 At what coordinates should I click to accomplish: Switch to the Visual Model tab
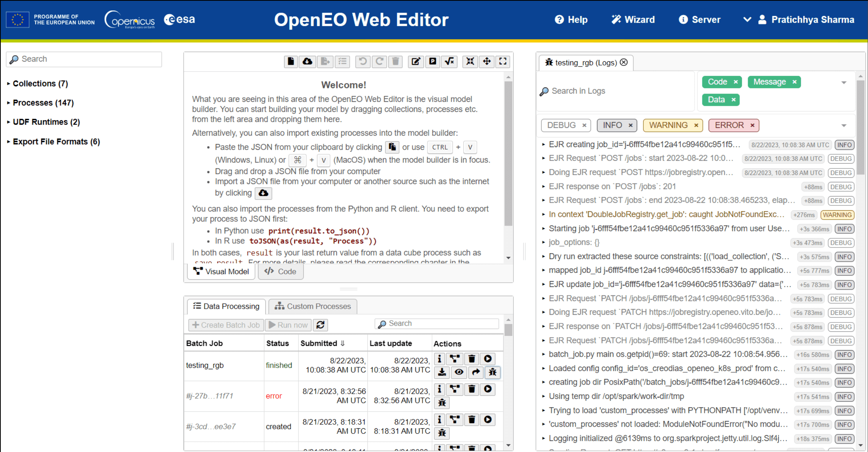tap(221, 272)
